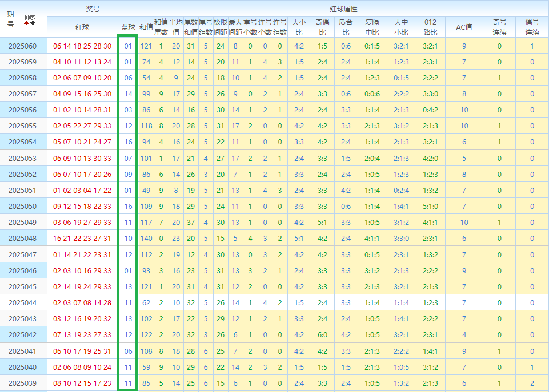The width and height of the screenshot is (549, 392).
Task: Click the 质合比 column header
Action: point(346,27)
